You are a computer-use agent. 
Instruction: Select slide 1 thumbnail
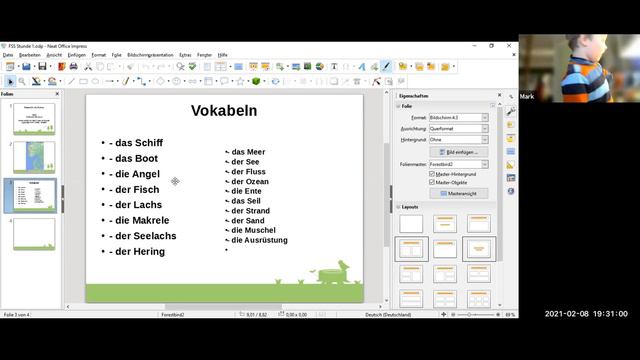tap(34, 119)
